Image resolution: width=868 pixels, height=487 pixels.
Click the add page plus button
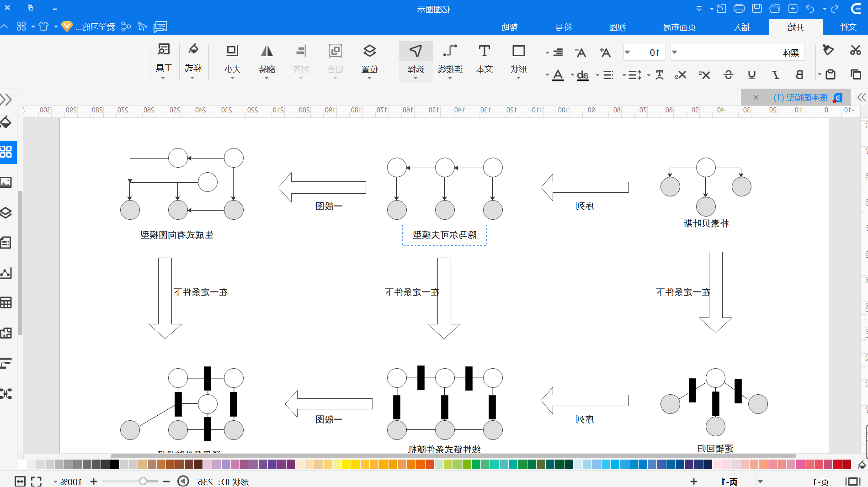(x=693, y=482)
